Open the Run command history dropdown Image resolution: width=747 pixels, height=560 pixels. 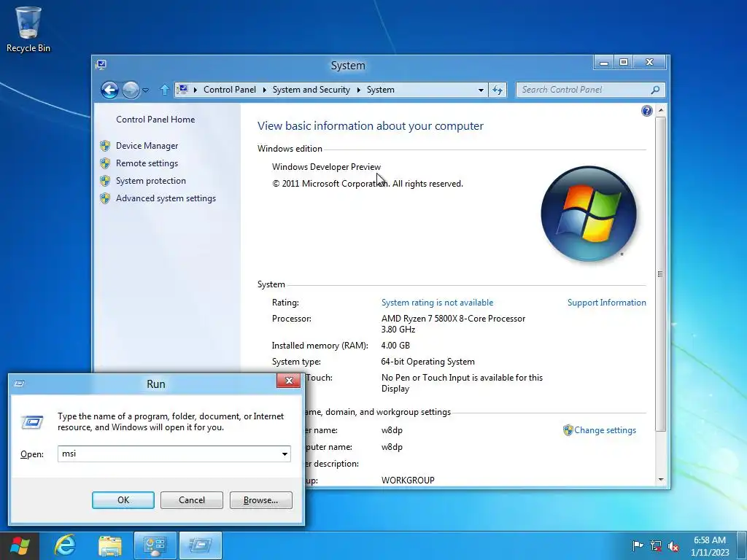click(x=285, y=454)
